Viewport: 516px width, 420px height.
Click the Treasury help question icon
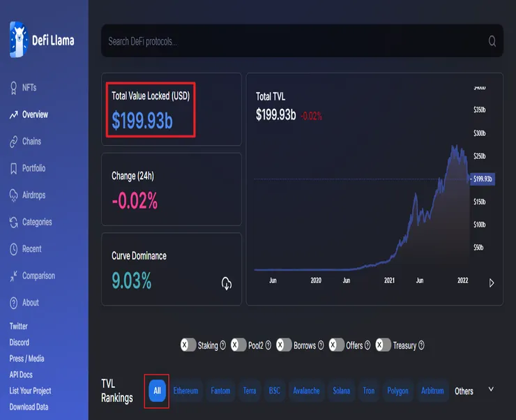(421, 345)
